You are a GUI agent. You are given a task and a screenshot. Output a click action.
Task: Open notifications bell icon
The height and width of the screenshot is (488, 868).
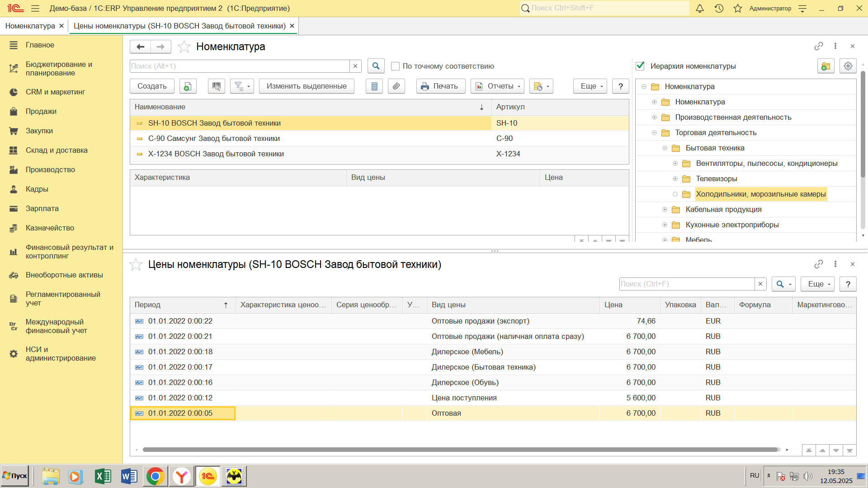click(x=700, y=9)
